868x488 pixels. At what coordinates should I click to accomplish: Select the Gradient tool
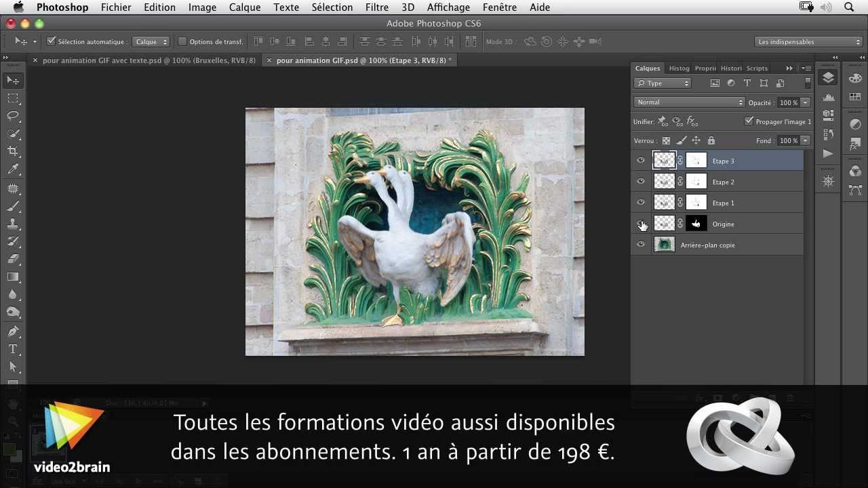point(13,277)
